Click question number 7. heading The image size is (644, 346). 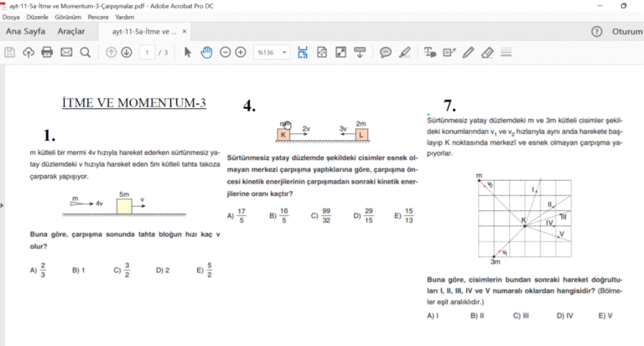coord(449,106)
